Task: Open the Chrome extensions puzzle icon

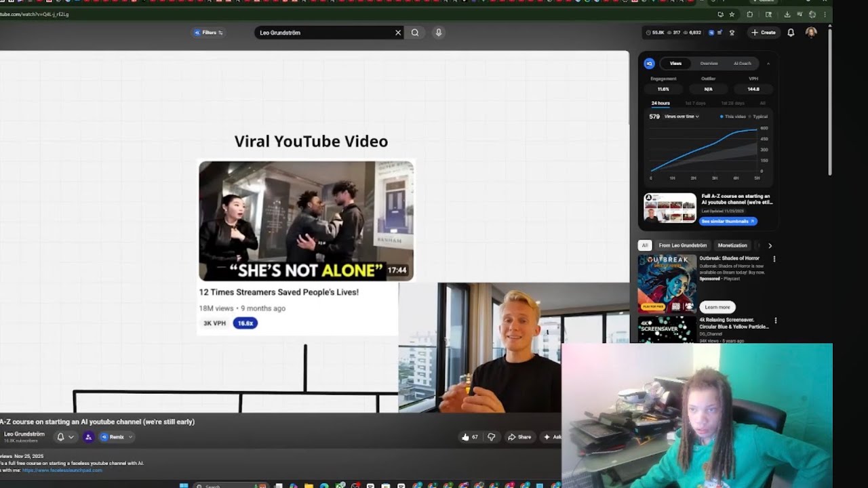Action: (x=750, y=14)
